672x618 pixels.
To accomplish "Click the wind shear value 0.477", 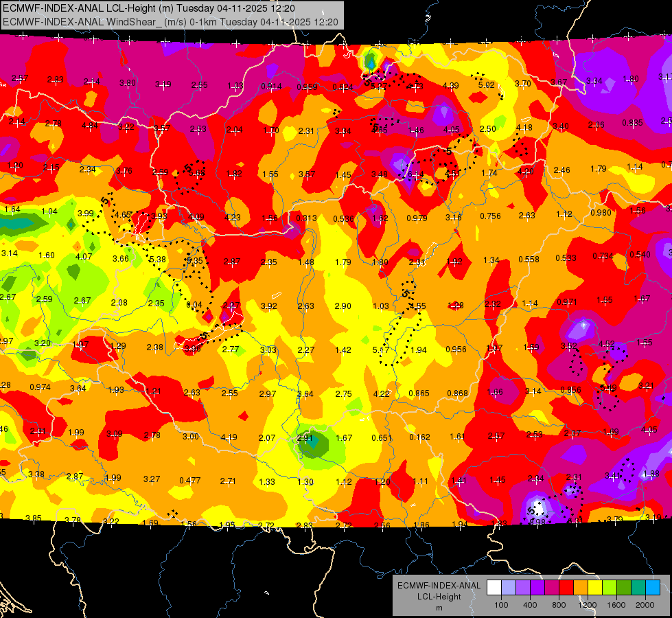I will (190, 480).
